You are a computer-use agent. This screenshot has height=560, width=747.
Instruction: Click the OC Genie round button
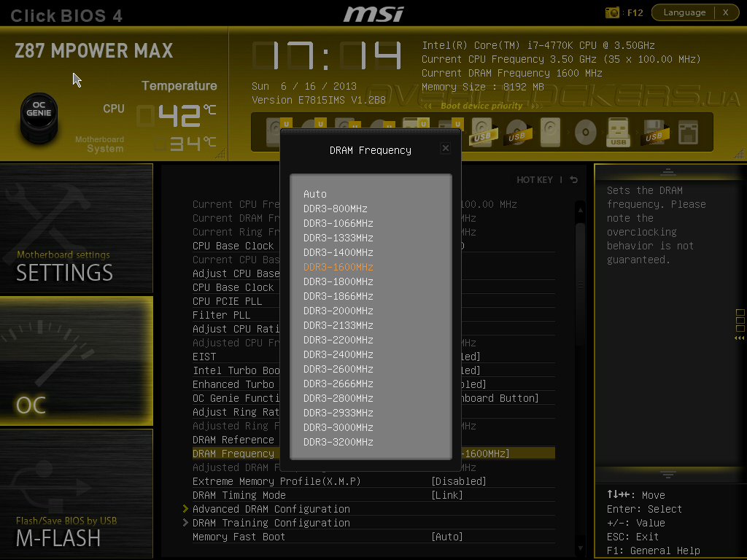coord(39,117)
